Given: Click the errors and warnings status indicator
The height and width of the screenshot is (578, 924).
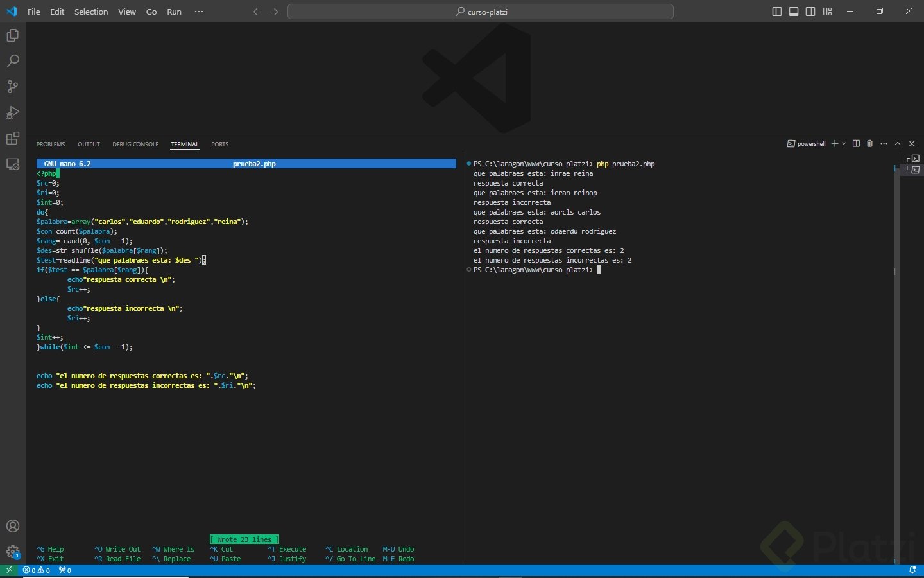Looking at the screenshot, I should tap(37, 570).
